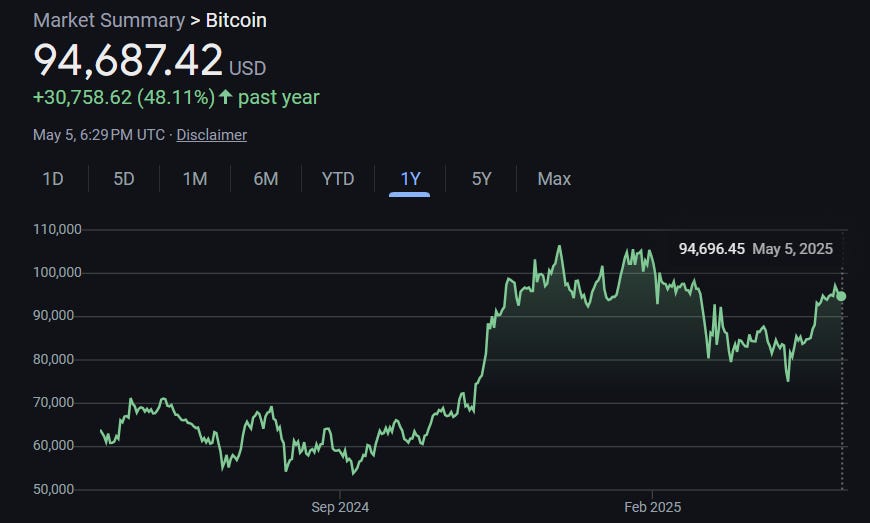870x523 pixels.
Task: Select the 5D time range tab
Action: coord(124,179)
